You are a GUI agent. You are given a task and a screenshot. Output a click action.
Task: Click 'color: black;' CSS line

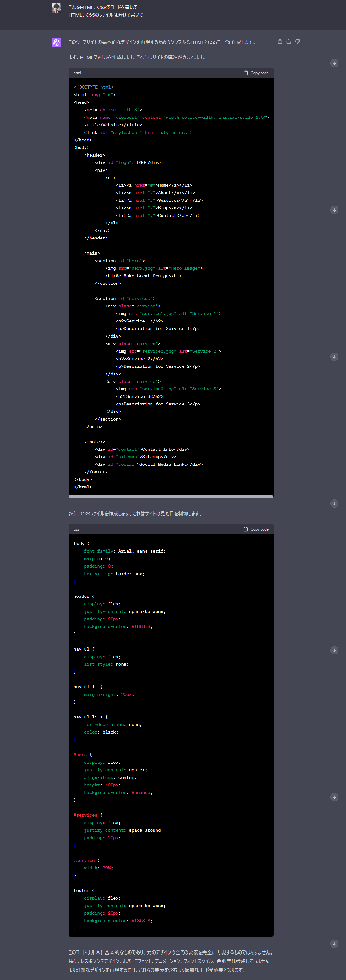pos(101,732)
